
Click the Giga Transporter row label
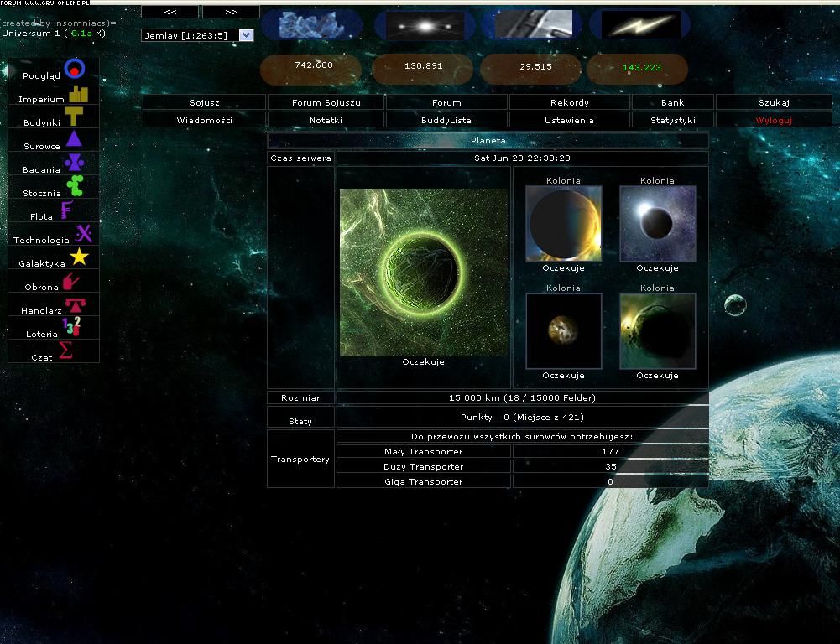(x=423, y=481)
